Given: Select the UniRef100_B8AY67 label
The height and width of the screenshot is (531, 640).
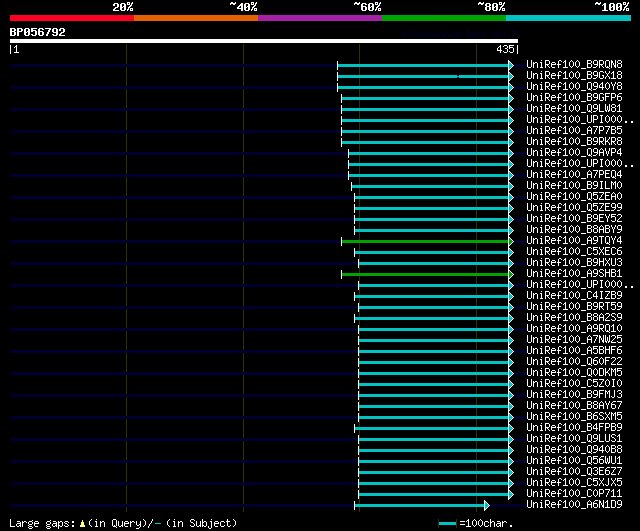Looking at the screenshot, I should (574, 406).
